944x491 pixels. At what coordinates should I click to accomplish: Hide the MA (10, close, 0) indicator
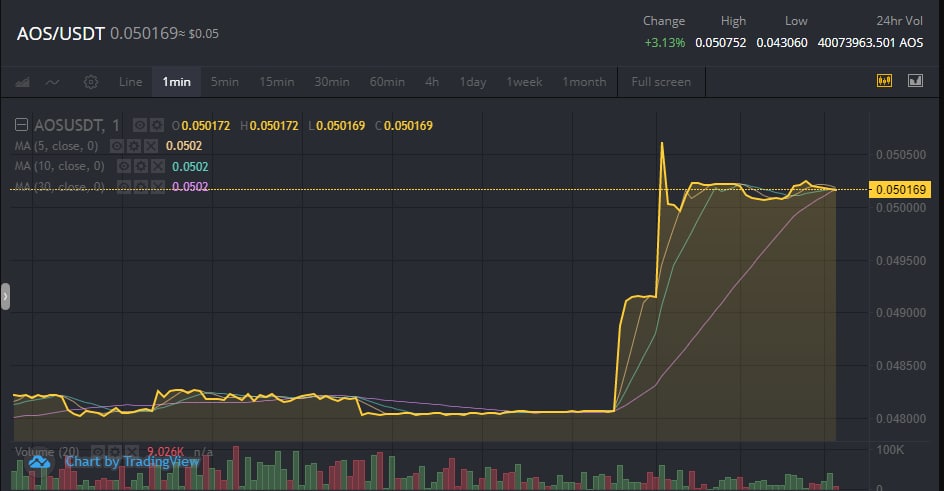coord(123,166)
